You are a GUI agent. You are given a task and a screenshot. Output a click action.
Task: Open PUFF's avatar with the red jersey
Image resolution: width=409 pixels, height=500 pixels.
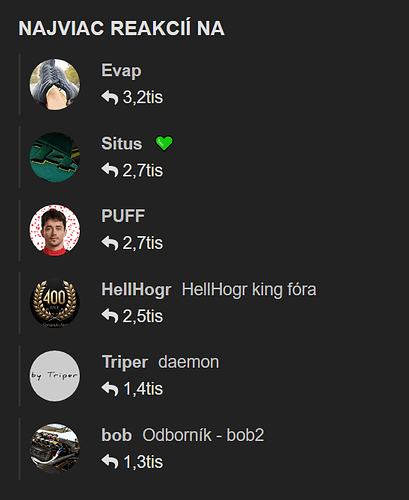[55, 230]
